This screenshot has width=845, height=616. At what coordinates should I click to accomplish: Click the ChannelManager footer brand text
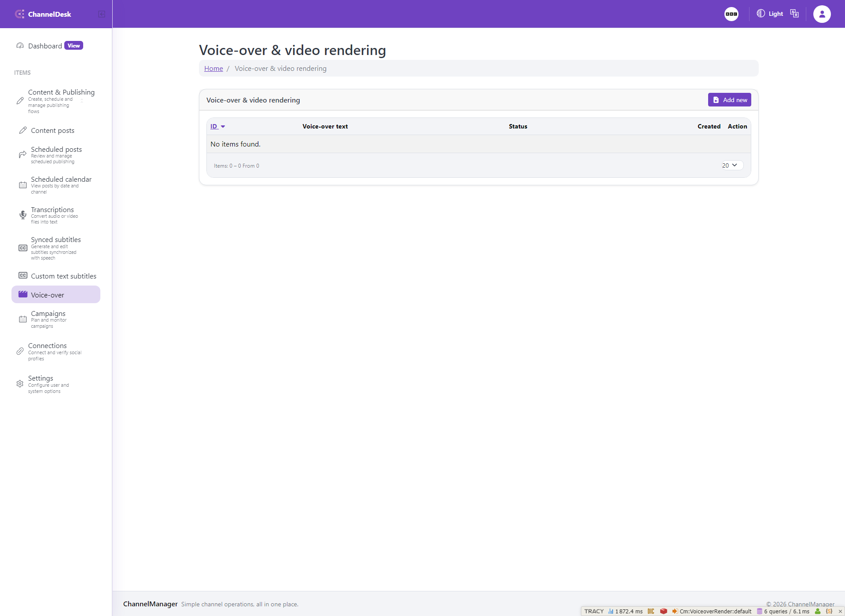151,604
